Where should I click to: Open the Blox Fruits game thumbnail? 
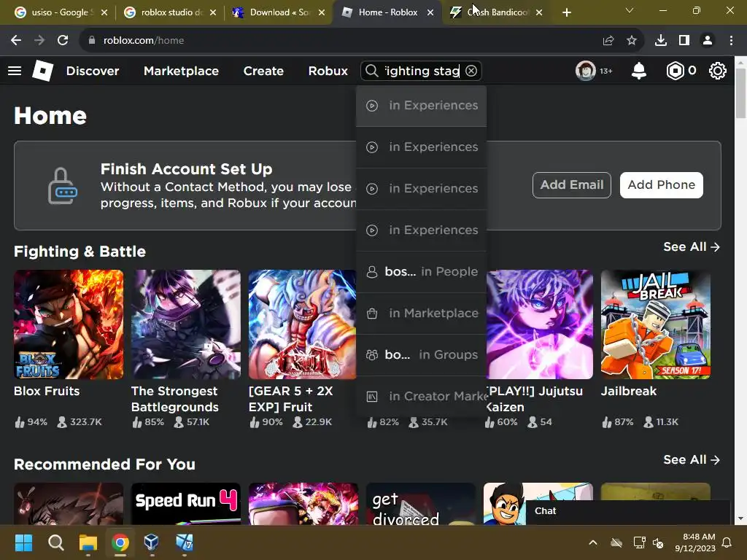pos(69,324)
